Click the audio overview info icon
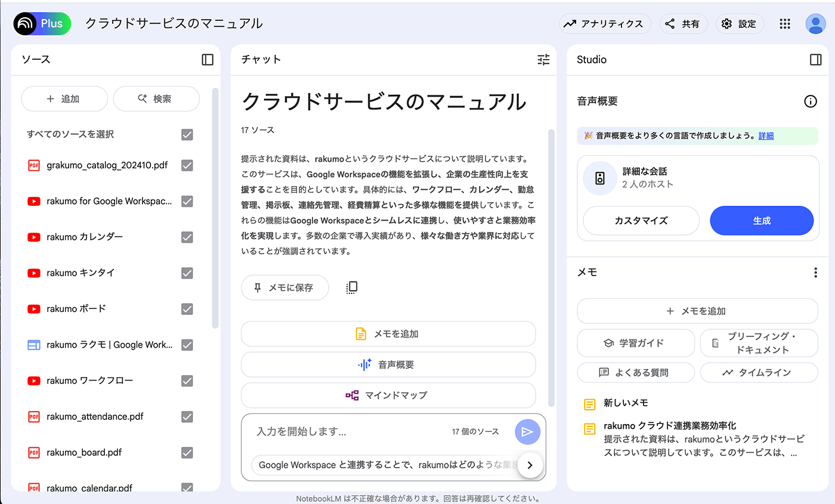The height and width of the screenshot is (504, 835). pyautogui.click(x=811, y=101)
